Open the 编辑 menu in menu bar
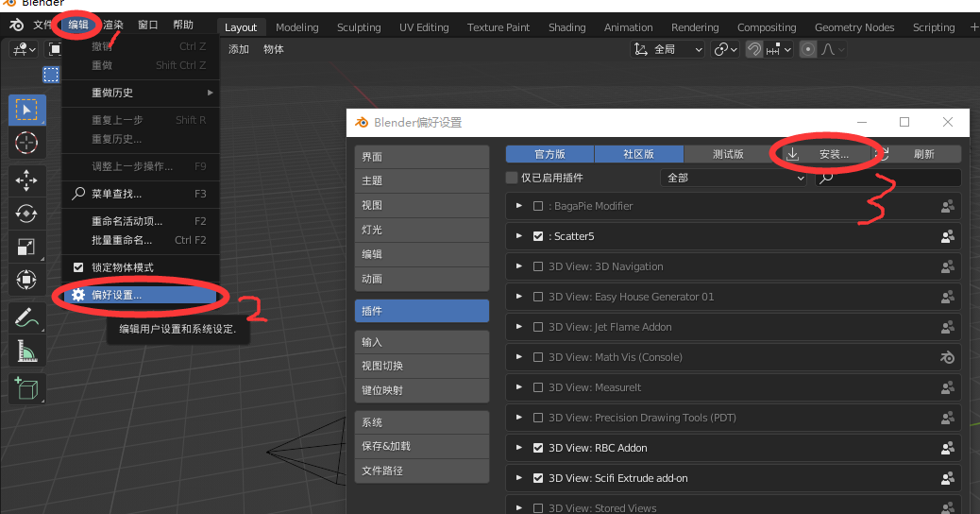This screenshot has height=514, width=980. (78, 25)
